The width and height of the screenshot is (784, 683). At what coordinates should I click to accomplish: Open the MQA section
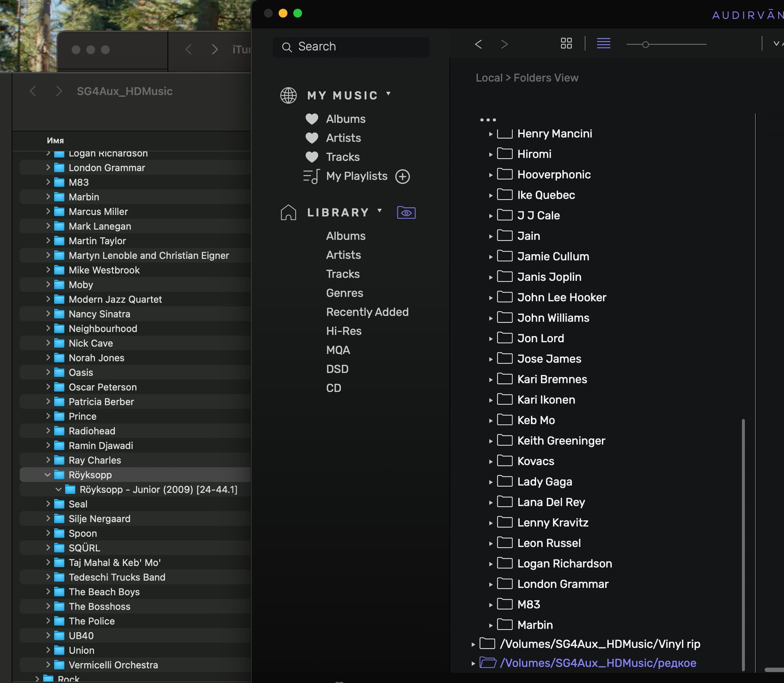(x=338, y=350)
